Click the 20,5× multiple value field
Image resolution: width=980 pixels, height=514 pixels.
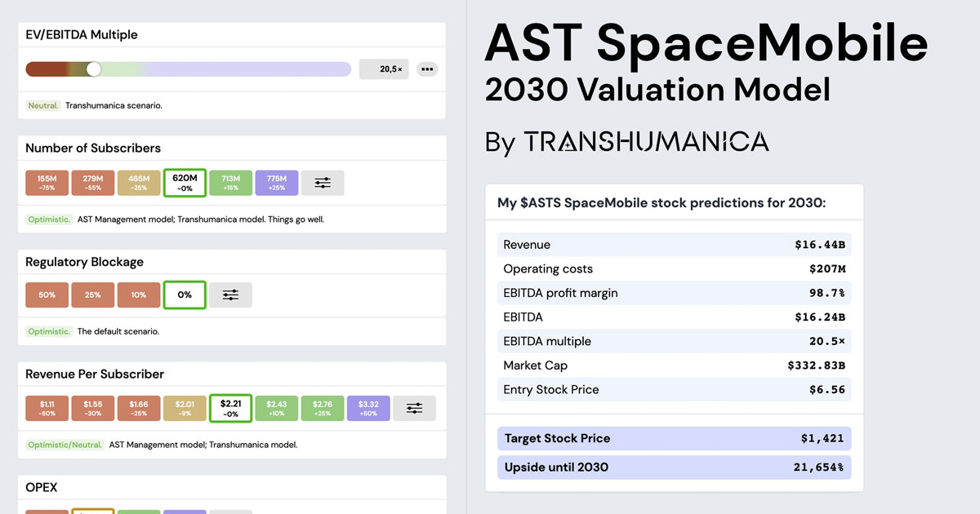pyautogui.click(x=384, y=69)
